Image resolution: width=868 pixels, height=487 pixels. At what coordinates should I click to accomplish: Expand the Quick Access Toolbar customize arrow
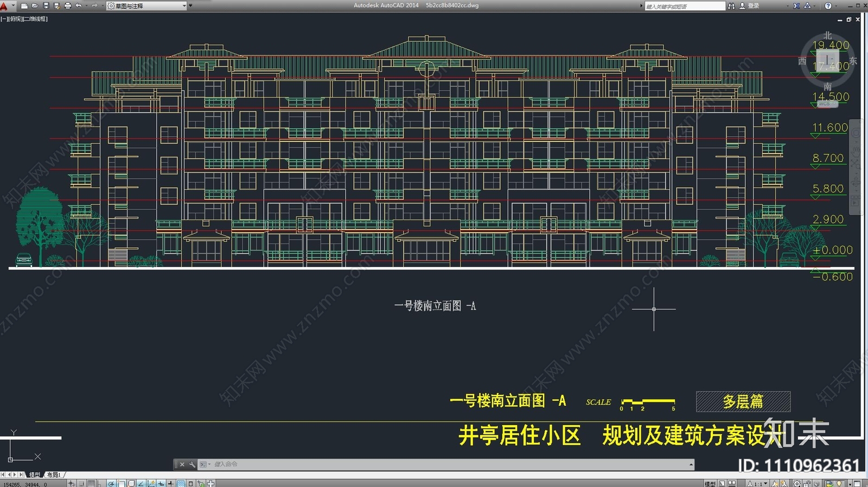tap(190, 5)
